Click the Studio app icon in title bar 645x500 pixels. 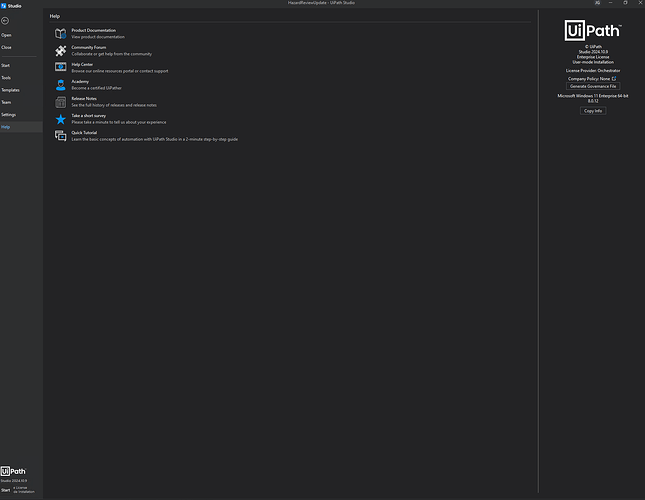point(4,6)
